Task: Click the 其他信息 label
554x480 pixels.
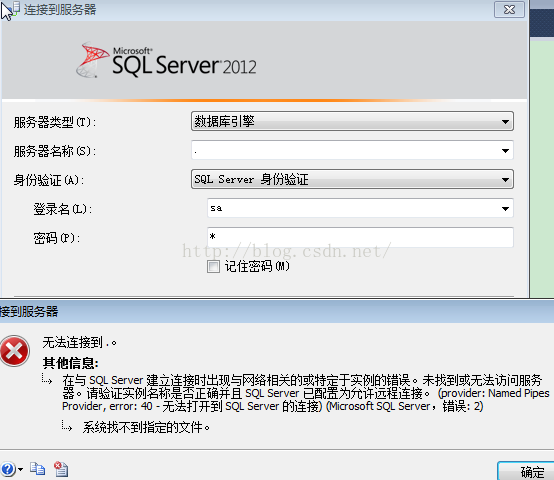Action: (71, 363)
